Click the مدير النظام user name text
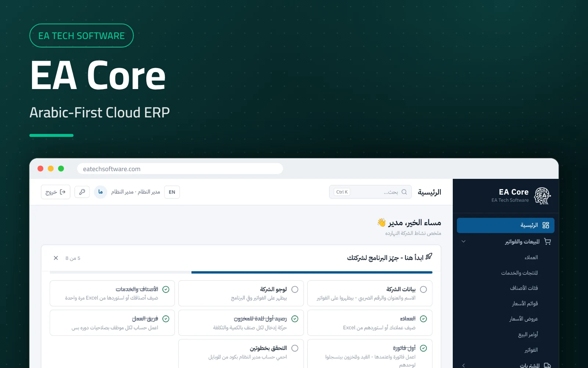Screen dimensions: 588x368 pyautogui.click(x=136, y=192)
